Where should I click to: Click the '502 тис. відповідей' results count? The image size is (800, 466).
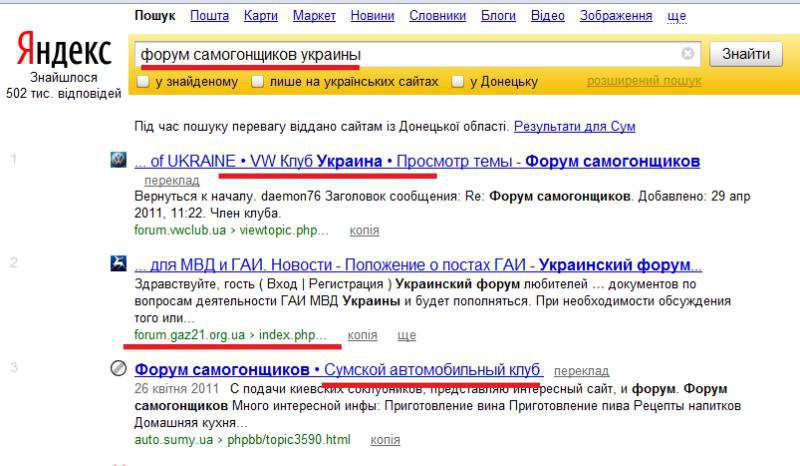pyautogui.click(x=64, y=93)
